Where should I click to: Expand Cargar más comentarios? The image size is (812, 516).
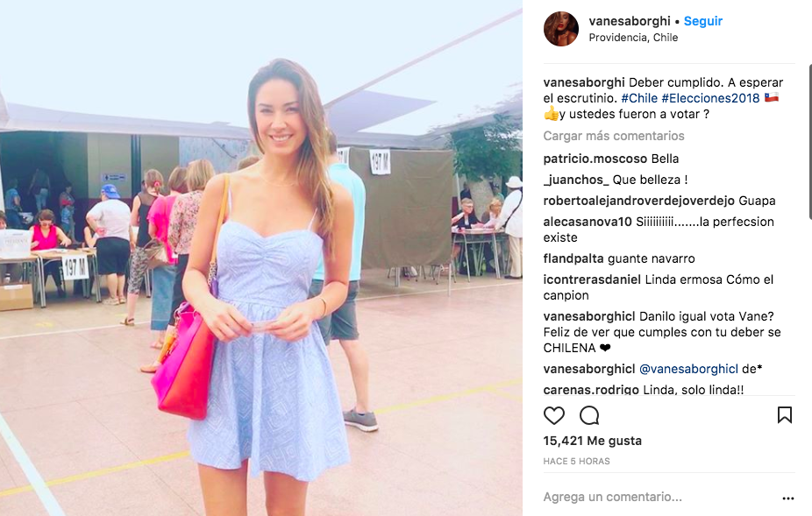614,136
